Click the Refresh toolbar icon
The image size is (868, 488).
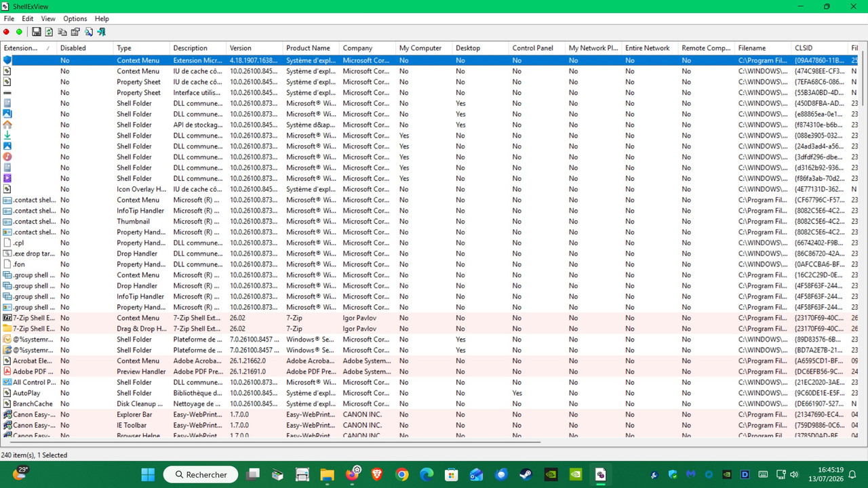tap(50, 32)
